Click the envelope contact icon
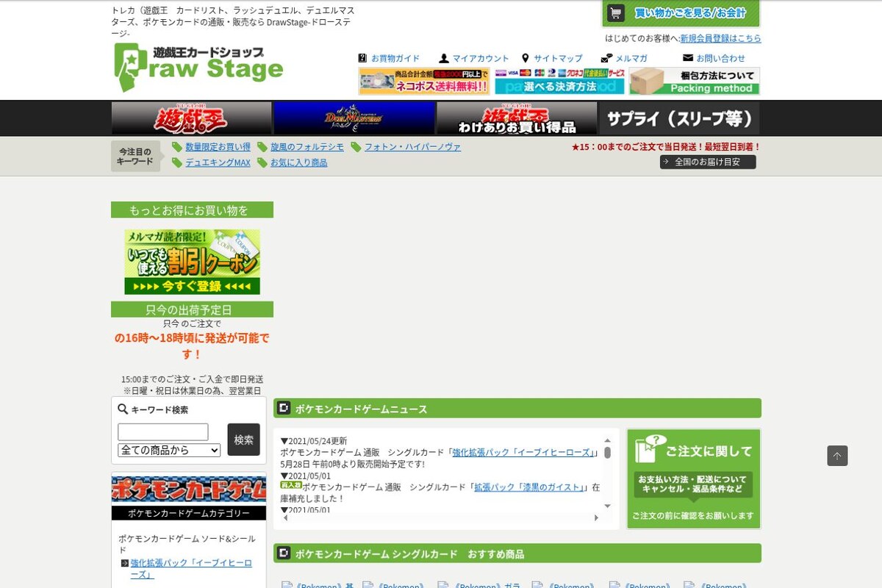 click(688, 57)
